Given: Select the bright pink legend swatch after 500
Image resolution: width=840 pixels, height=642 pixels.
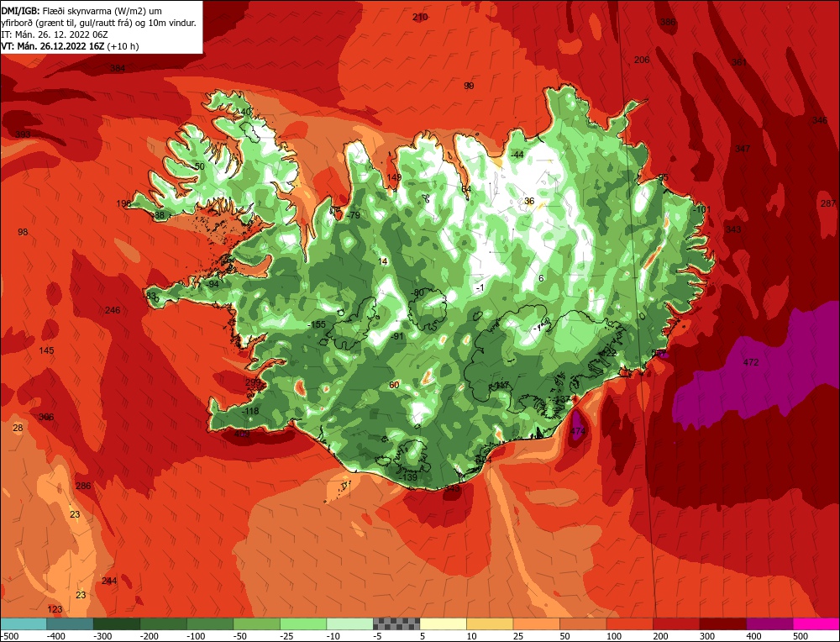Looking at the screenshot, I should 816,624.
